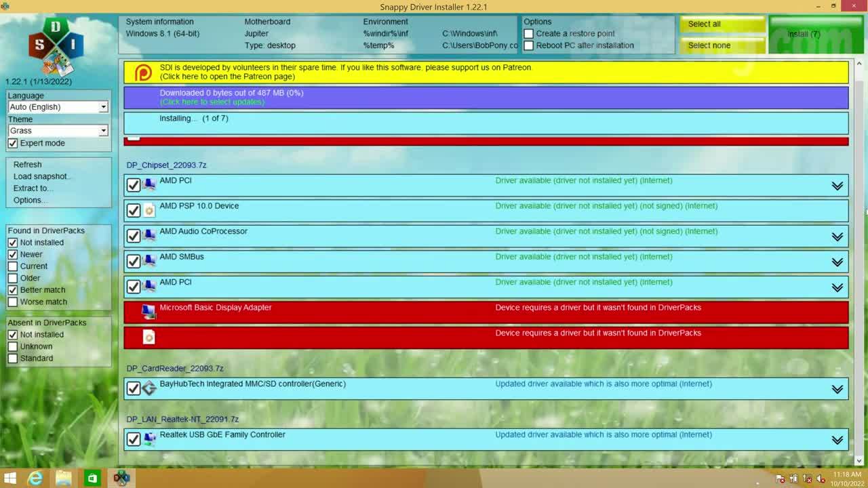Open the Patreon page link
Viewport: 868px width, 488px height.
[x=227, y=77]
